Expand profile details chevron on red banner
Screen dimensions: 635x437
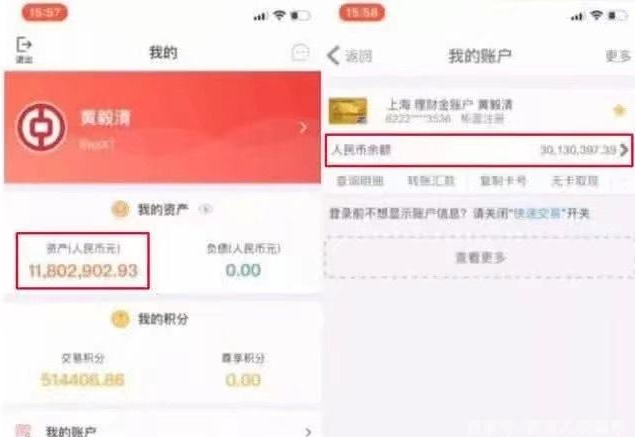[x=303, y=128]
